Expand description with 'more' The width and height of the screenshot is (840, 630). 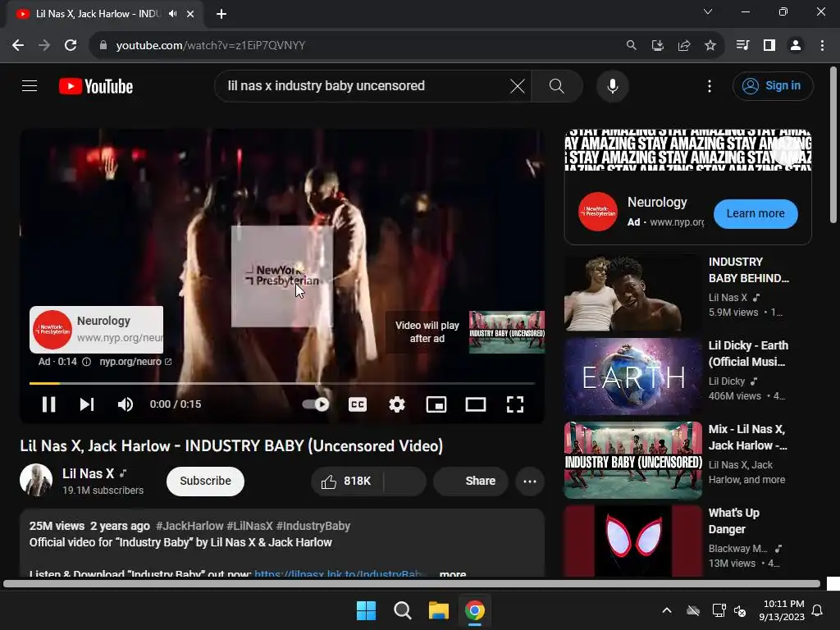(453, 573)
